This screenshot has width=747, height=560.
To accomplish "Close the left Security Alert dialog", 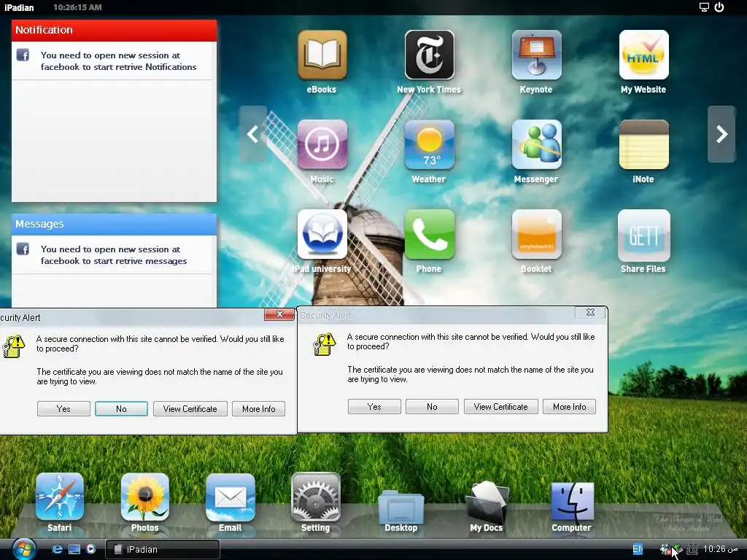I will point(279,314).
